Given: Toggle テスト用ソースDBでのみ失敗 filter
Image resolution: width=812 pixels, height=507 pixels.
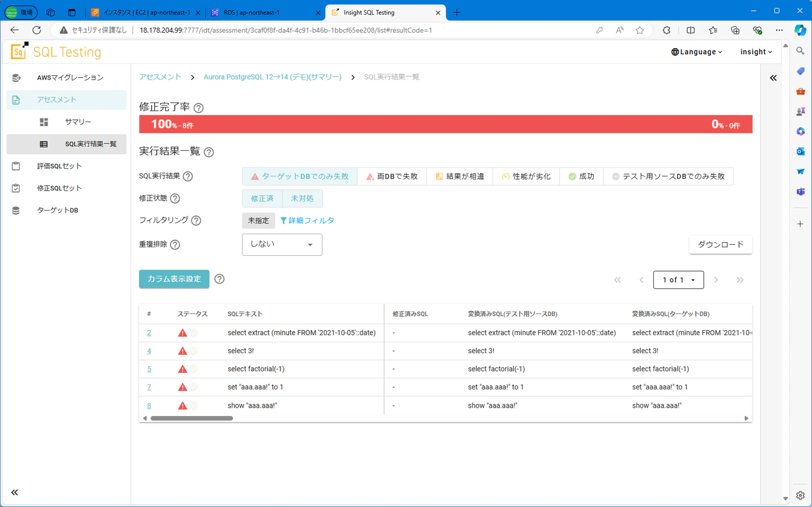Looking at the screenshot, I should [668, 176].
